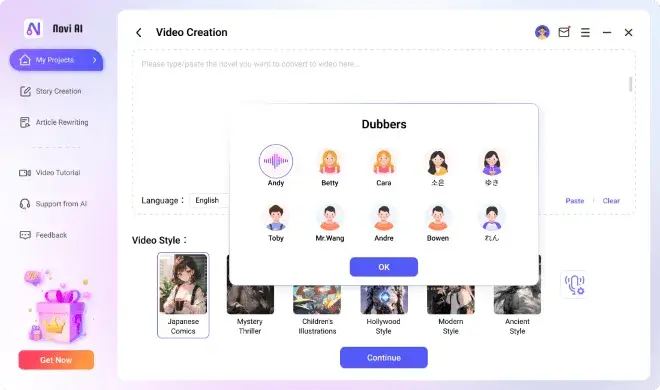660x390 pixels.
Task: Pick the Toby dubber avatar
Action: click(x=276, y=218)
